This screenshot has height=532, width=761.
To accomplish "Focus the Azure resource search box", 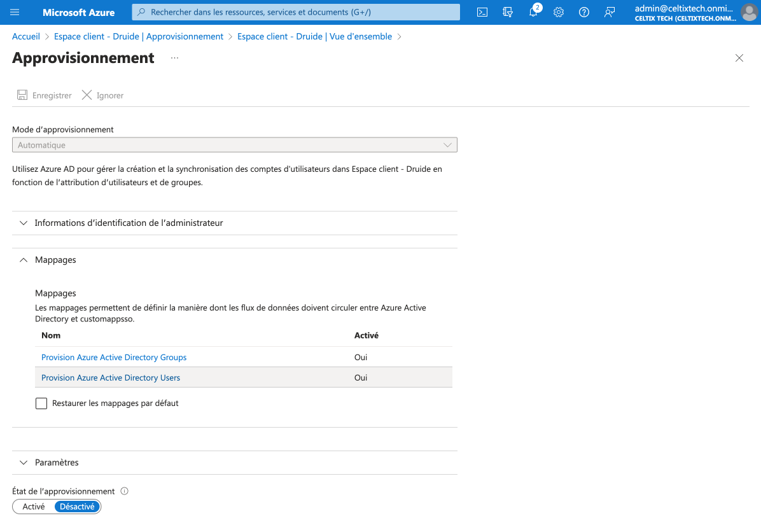I will click(x=296, y=12).
